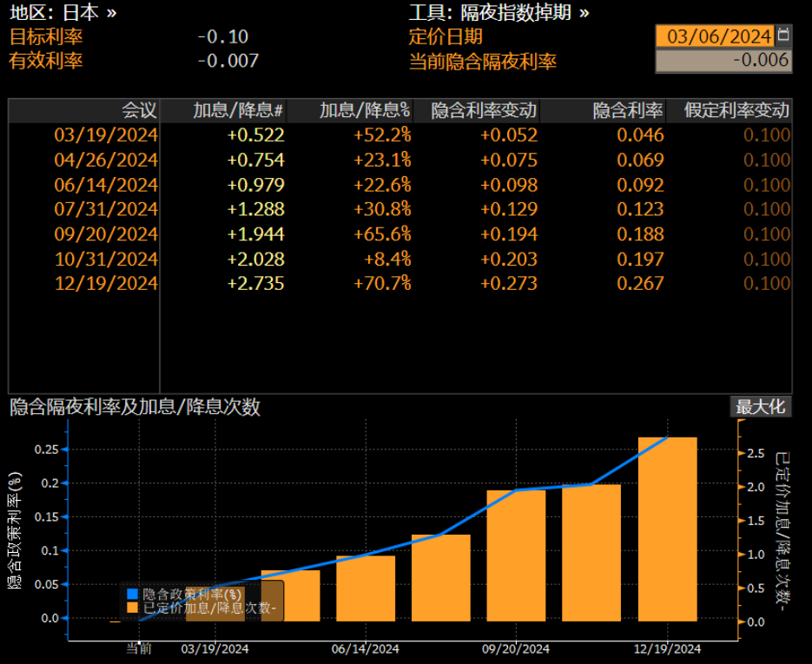Screen dimensions: 812x664
Task: Open the 03/19/2024 meeting row
Action: [104, 135]
